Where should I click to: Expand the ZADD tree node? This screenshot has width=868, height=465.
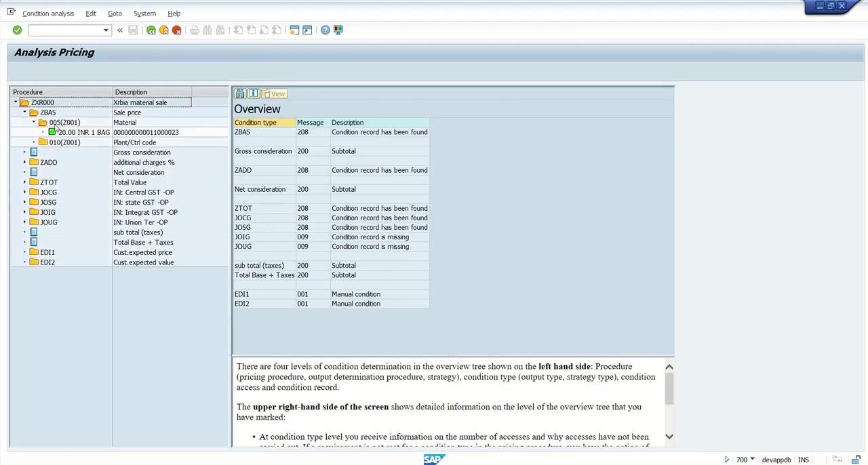point(25,163)
